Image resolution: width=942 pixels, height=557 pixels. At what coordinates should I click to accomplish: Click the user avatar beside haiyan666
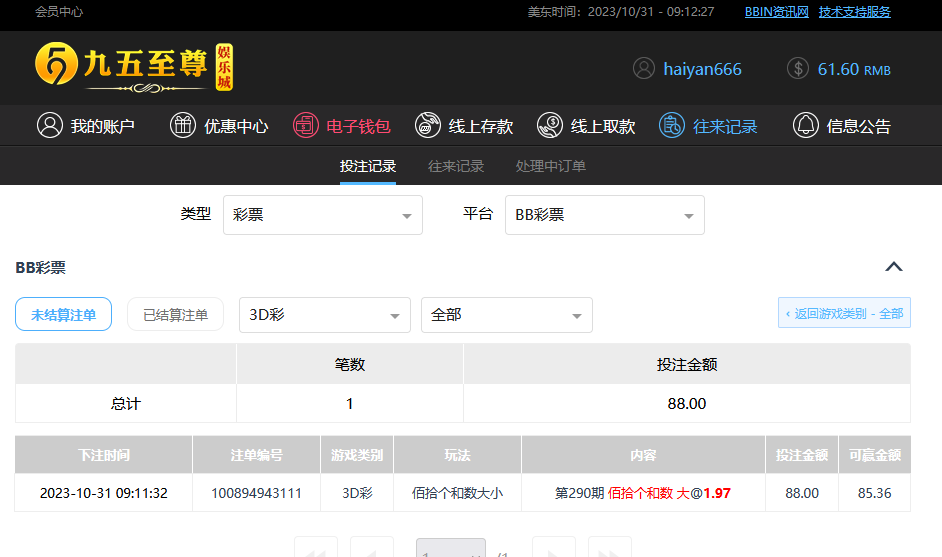(644, 69)
